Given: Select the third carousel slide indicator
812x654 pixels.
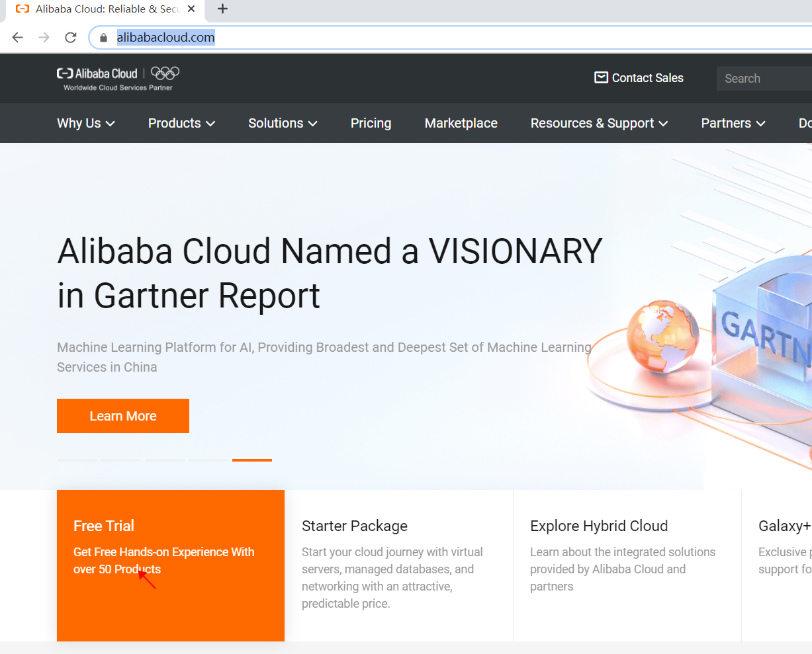Looking at the screenshot, I should tap(165, 460).
